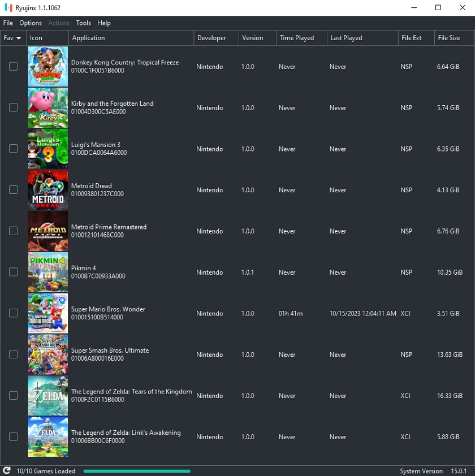Click the System Version 15.0.1 status

point(433,471)
